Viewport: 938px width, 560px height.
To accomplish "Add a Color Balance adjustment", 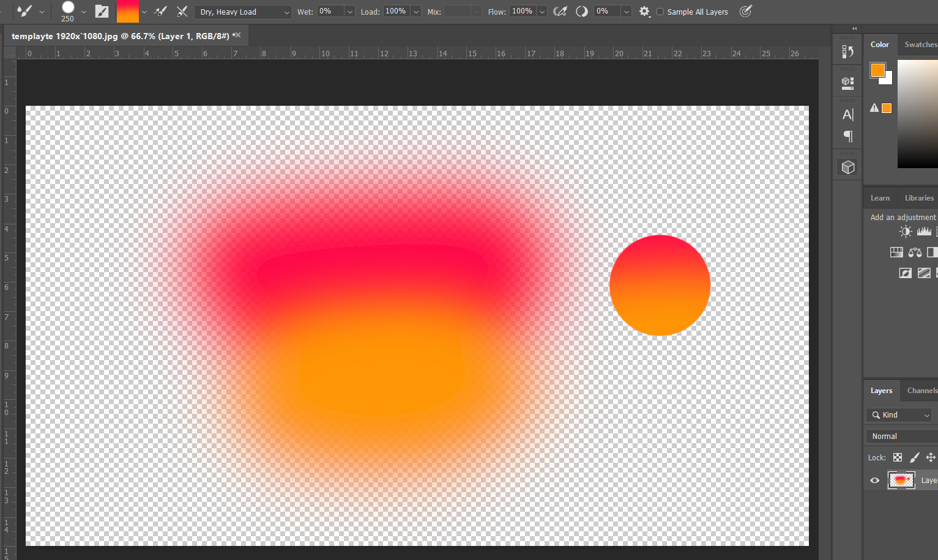I will 915,252.
